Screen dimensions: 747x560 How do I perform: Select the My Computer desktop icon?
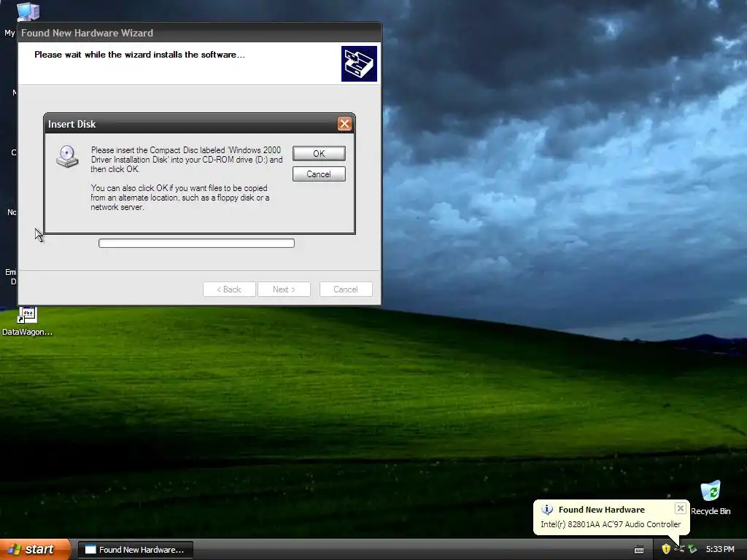pos(27,12)
